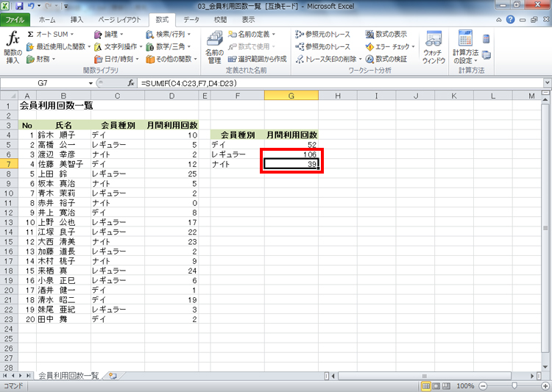Image resolution: width=552 pixels, height=392 pixels.
Task: Open the Logical (論理) functions list
Action: click(x=109, y=34)
